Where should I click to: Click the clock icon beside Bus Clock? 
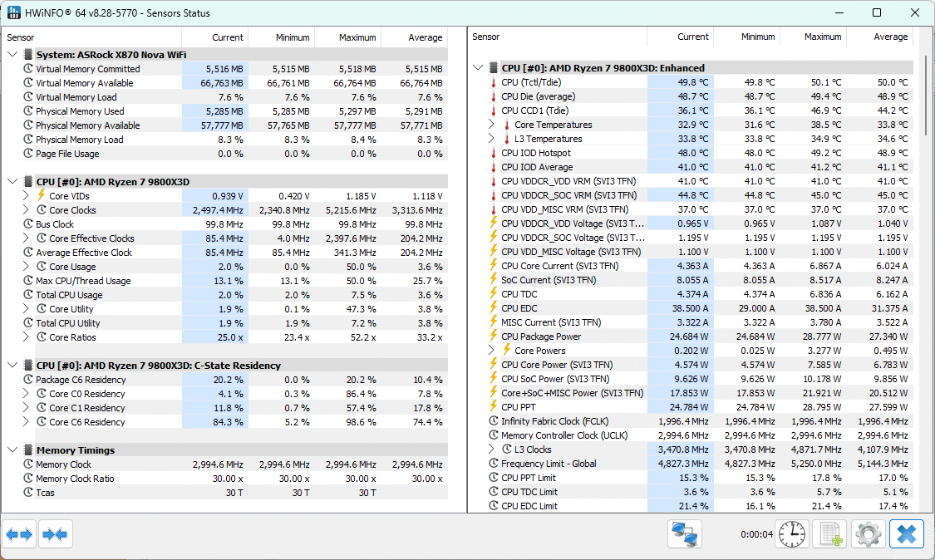pyautogui.click(x=28, y=224)
